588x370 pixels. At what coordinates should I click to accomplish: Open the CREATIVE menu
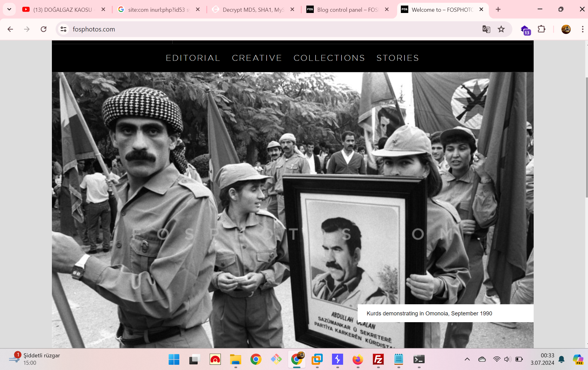click(x=257, y=58)
